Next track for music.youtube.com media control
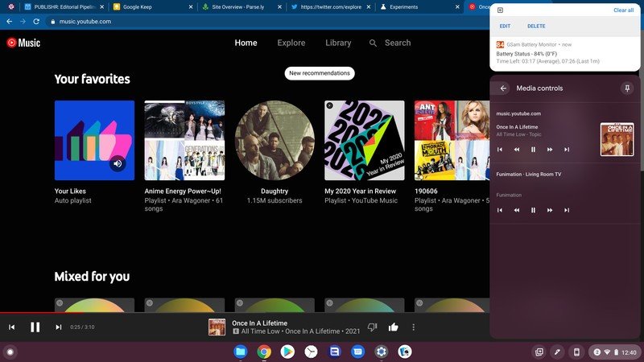 pyautogui.click(x=567, y=150)
